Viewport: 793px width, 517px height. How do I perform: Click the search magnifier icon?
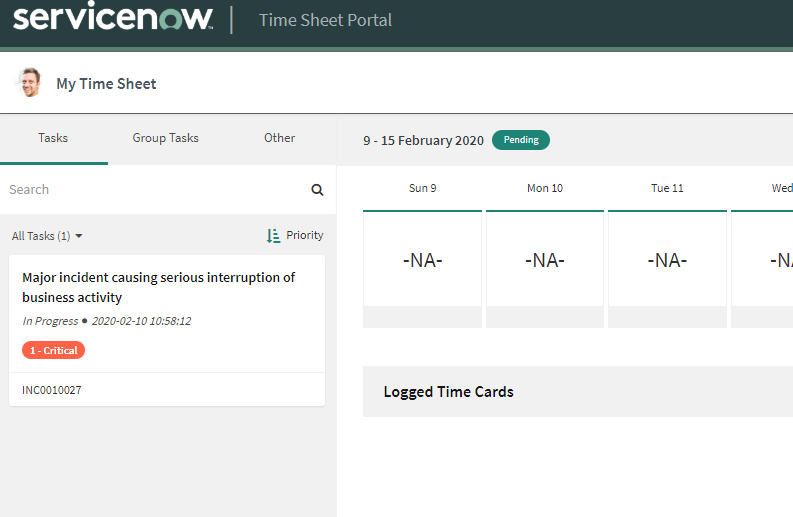click(x=317, y=190)
